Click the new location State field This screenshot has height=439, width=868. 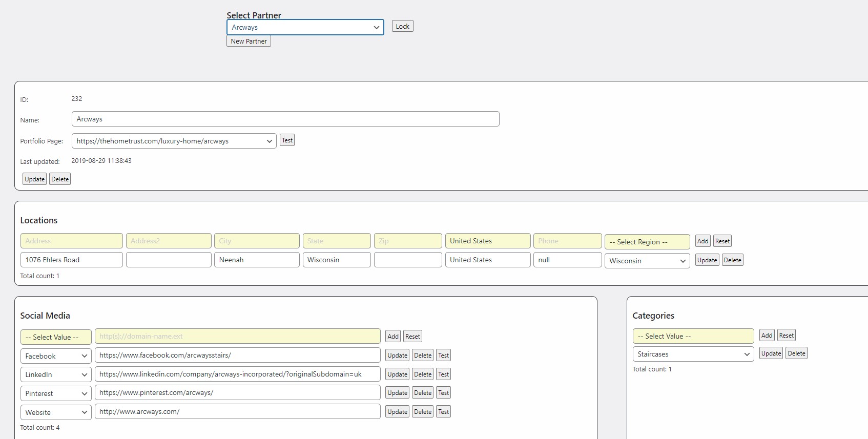tap(336, 241)
